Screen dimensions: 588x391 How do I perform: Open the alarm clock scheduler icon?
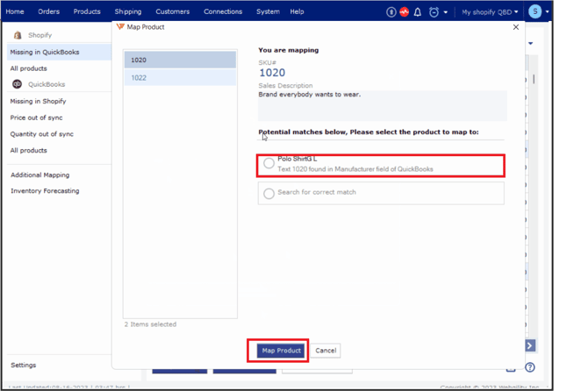pyautogui.click(x=434, y=12)
